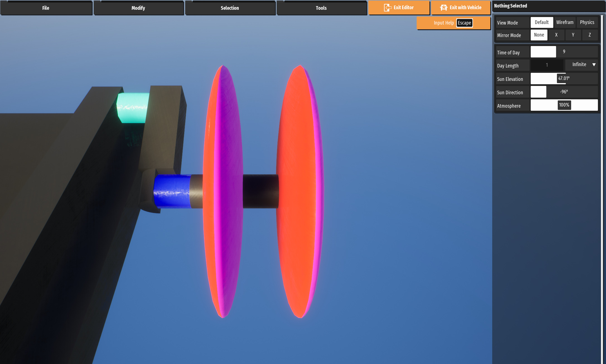Click the Sun Elevation slider
The width and height of the screenshot is (606, 364).
[x=564, y=78]
